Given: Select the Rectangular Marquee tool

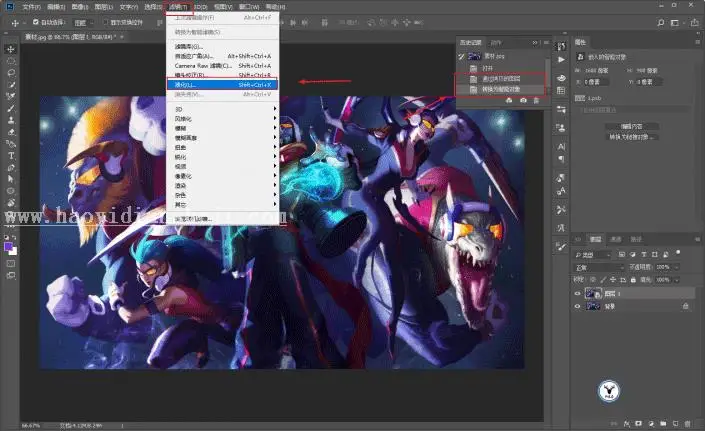Looking at the screenshot, I should (x=11, y=61).
